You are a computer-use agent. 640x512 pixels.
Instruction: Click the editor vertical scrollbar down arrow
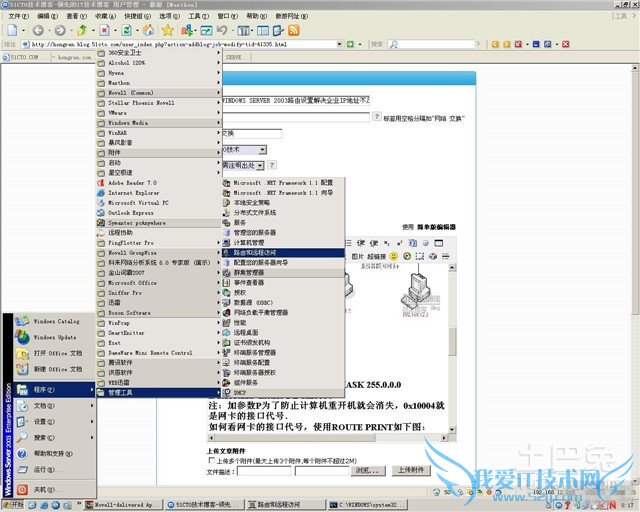click(x=452, y=430)
